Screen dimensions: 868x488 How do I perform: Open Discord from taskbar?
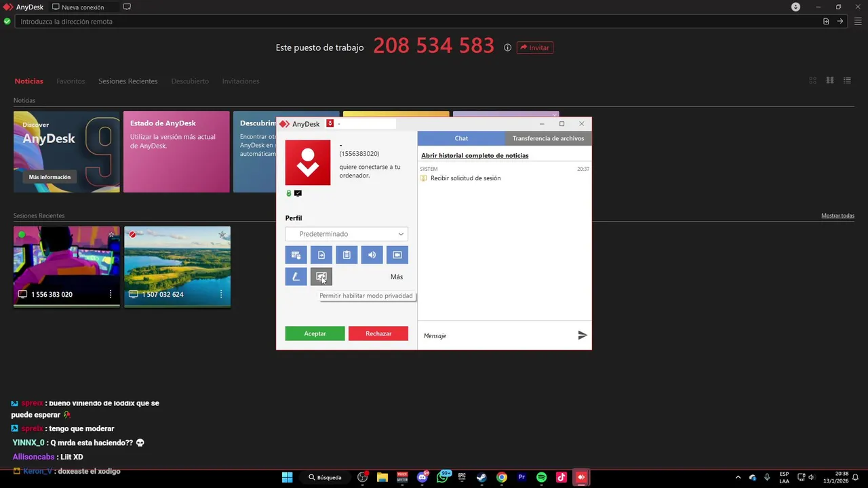click(422, 477)
